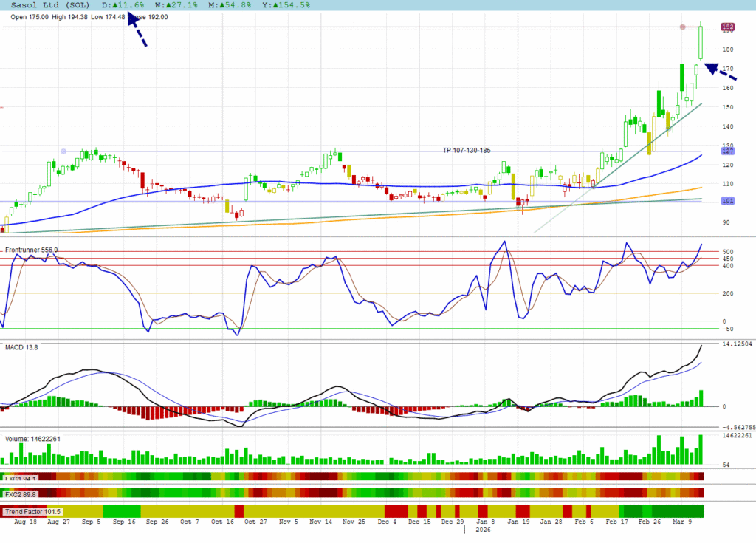Click the red circle handle on 192 line

tap(682, 27)
